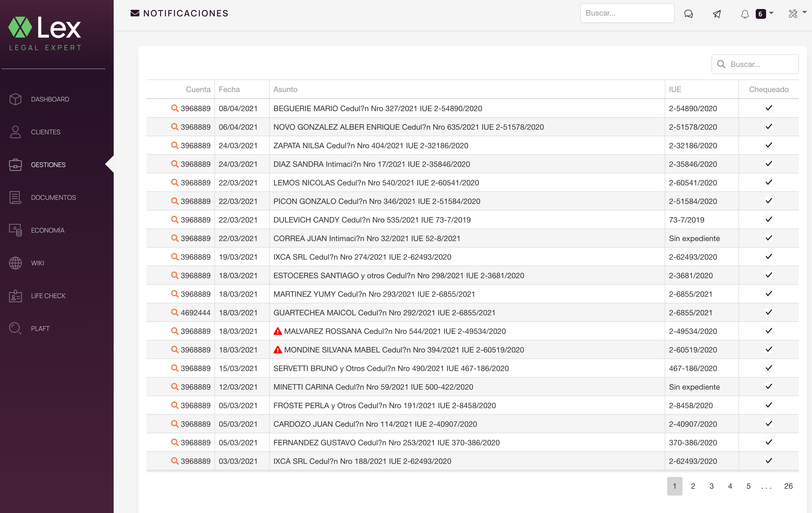
Task: Click the Wiki globe icon
Action: [15, 263]
